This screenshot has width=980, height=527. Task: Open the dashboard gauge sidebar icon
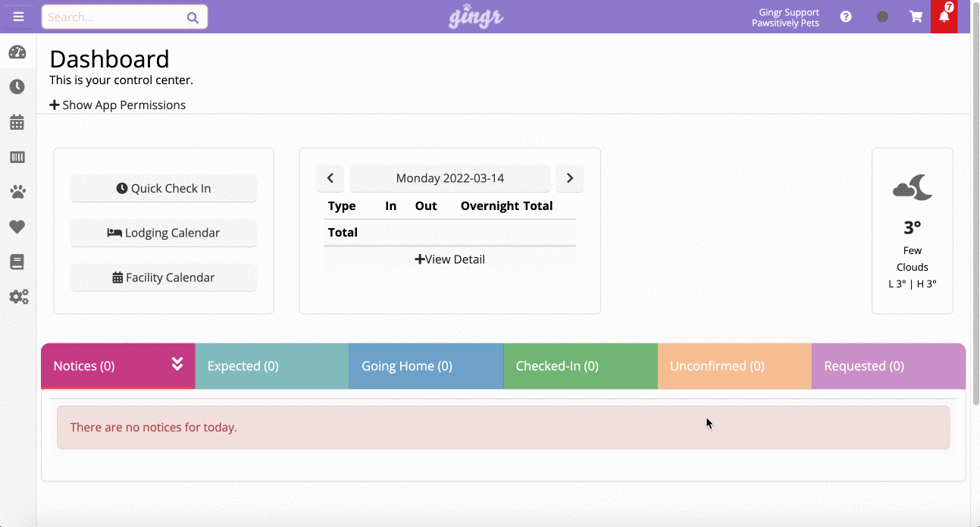pyautogui.click(x=17, y=52)
